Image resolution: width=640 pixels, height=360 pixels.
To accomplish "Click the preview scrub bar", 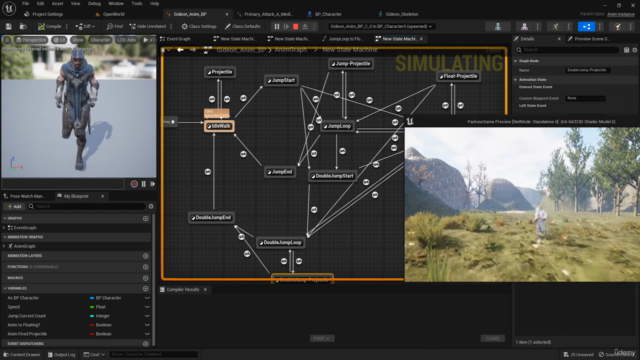I will 63,184.
